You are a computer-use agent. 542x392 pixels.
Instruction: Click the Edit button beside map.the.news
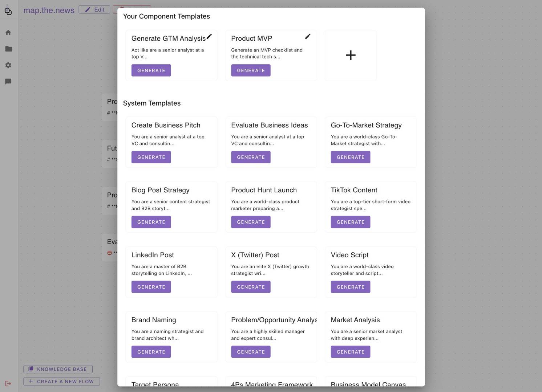[x=94, y=10]
